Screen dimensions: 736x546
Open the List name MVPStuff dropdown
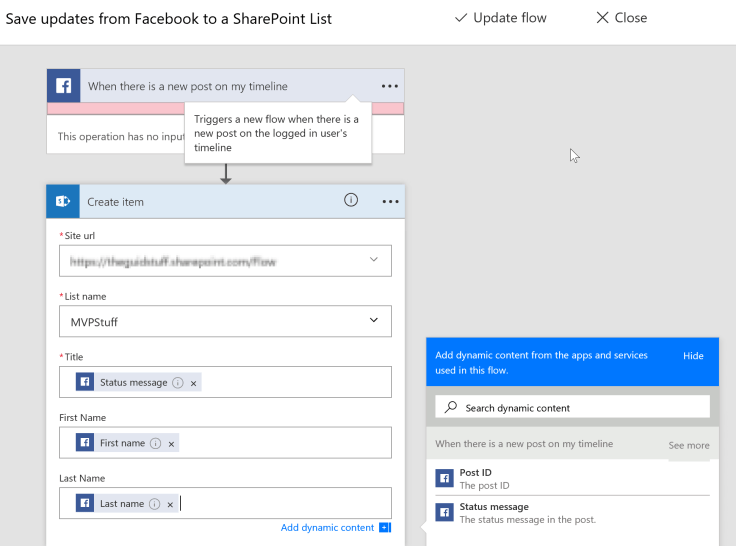pyautogui.click(x=374, y=321)
